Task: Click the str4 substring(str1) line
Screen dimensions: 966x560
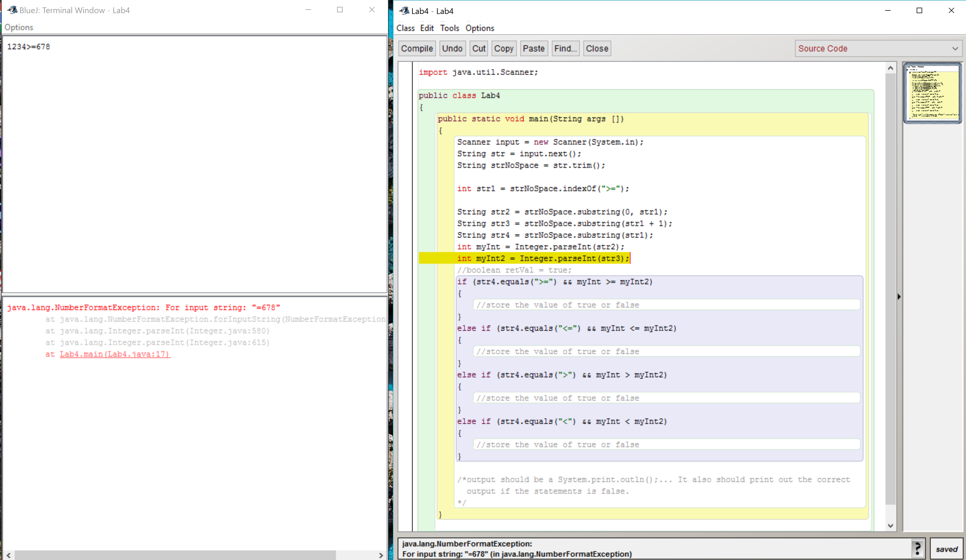Action: tap(555, 235)
